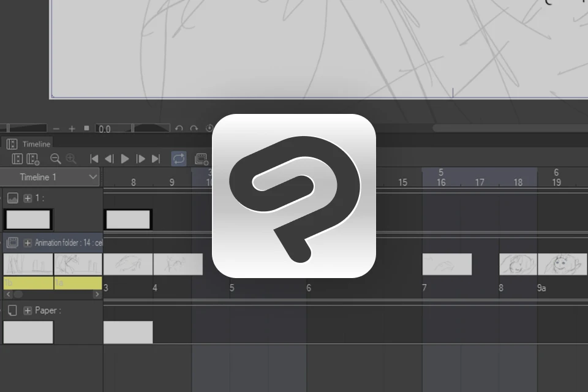Click the cel label 5 on the timeline
This screenshot has height=392, width=588.
pyautogui.click(x=232, y=288)
